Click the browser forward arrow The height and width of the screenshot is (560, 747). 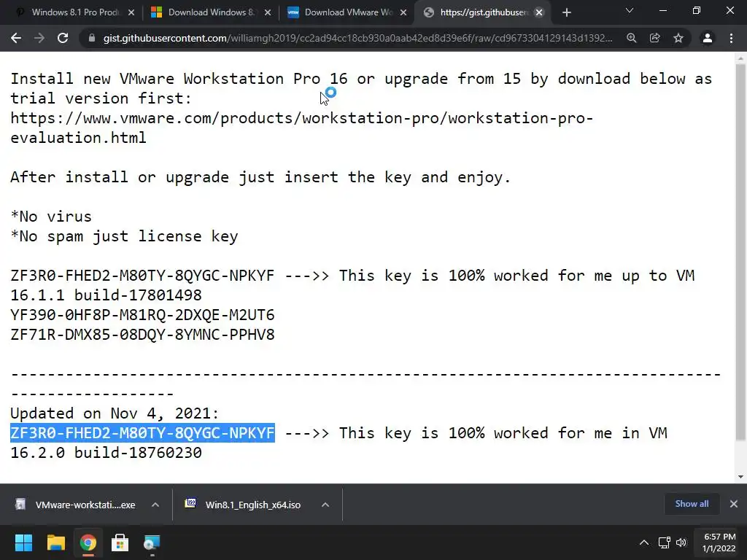[39, 38]
